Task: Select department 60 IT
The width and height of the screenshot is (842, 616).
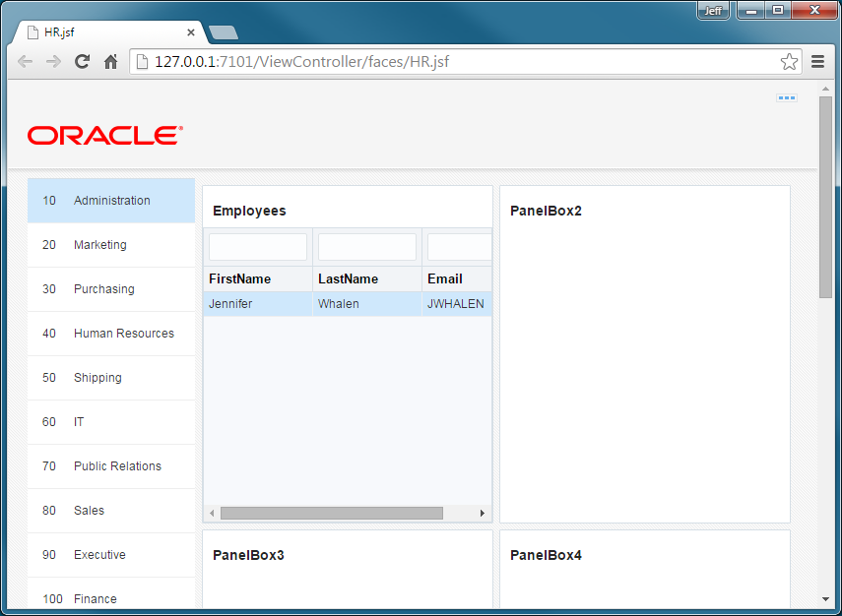Action: click(x=111, y=422)
